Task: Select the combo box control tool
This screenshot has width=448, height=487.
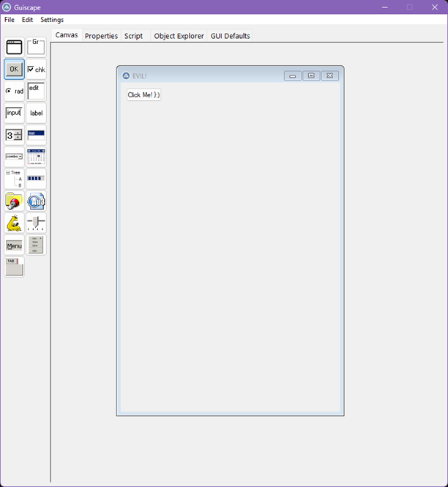Action: (x=14, y=157)
